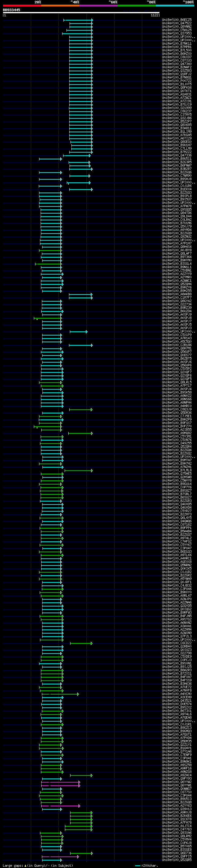
Task: Select hit label UniRef100_B7M2Z2
Action: tap(177, 152)
